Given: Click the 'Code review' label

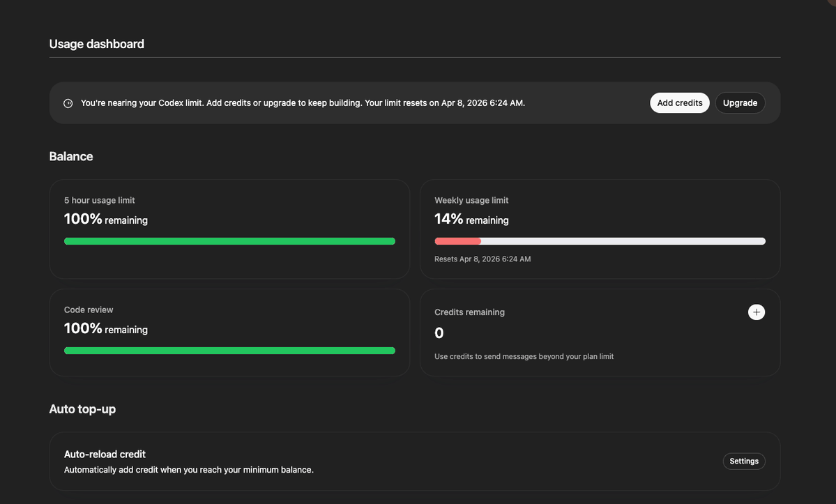Looking at the screenshot, I should pos(89,310).
